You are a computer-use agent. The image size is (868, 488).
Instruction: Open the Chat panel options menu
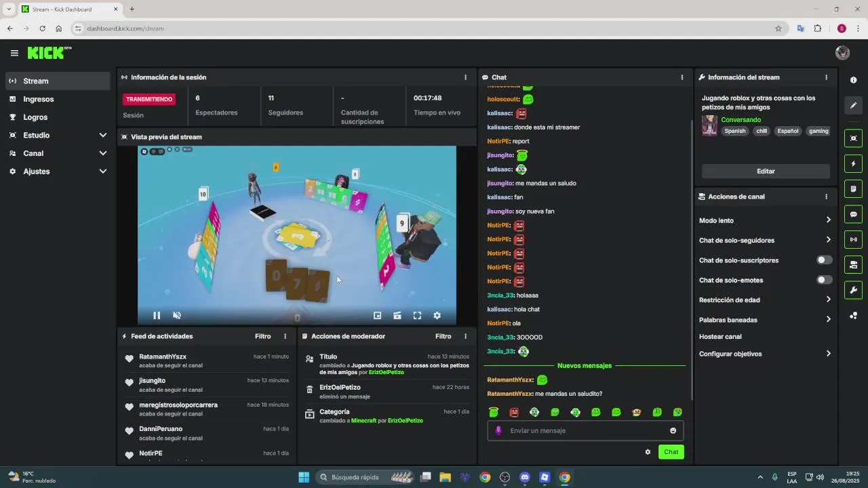pyautogui.click(x=682, y=77)
